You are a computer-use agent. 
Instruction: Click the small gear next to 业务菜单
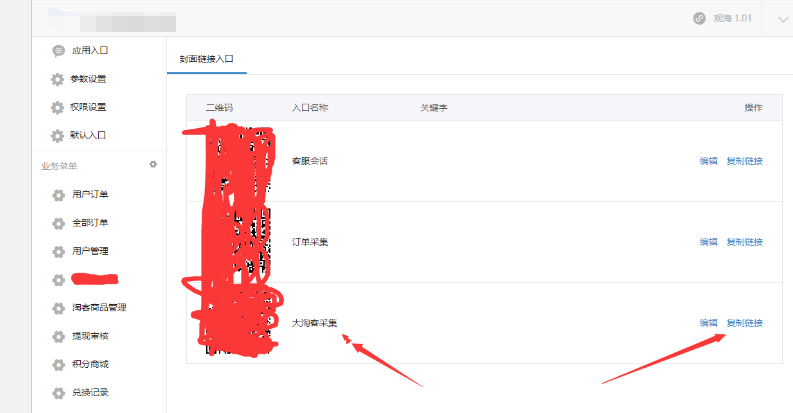click(x=153, y=164)
